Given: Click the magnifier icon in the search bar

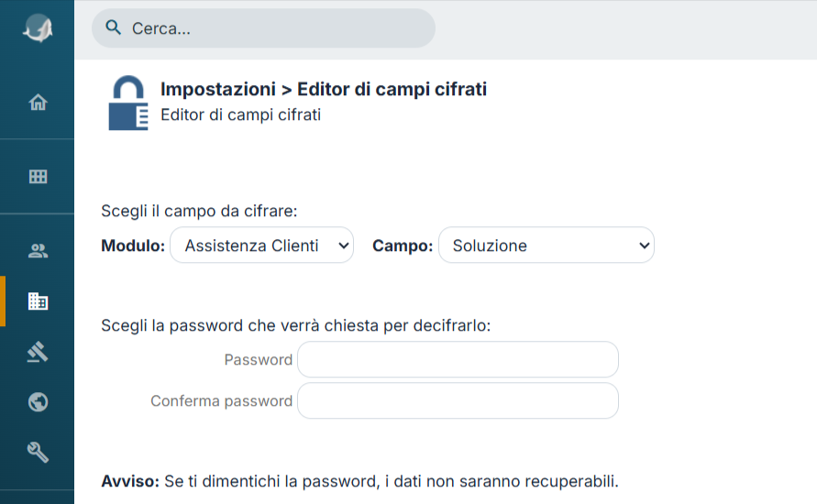Looking at the screenshot, I should point(113,27).
